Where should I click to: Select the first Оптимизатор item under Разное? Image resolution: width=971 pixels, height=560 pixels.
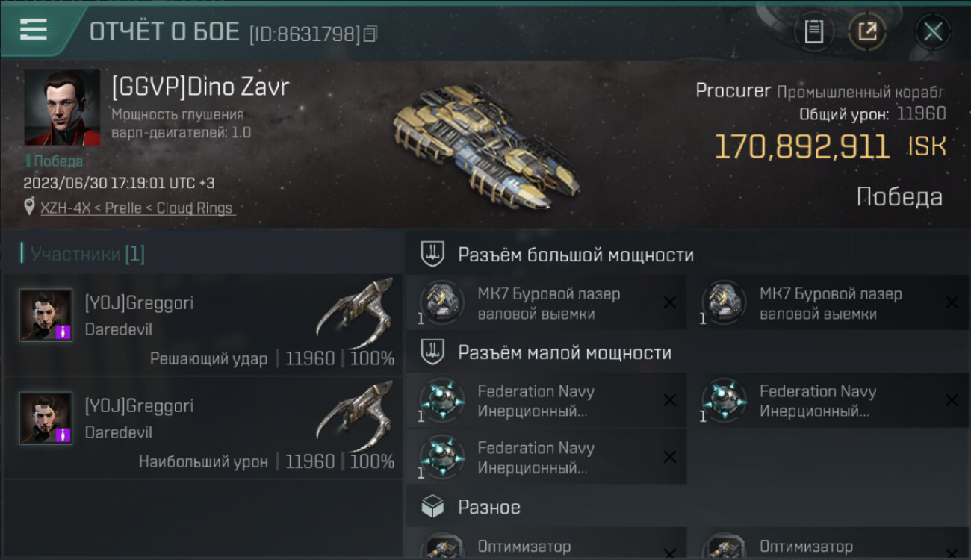point(547,544)
